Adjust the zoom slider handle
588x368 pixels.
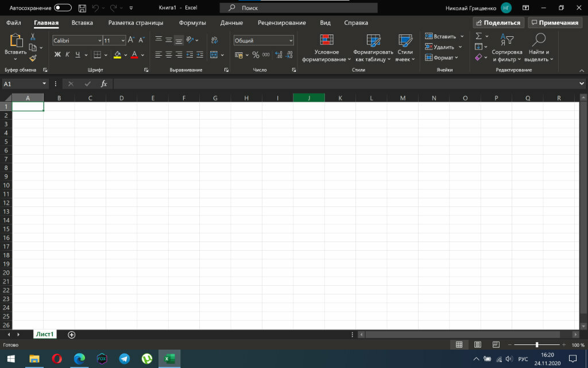click(x=537, y=345)
